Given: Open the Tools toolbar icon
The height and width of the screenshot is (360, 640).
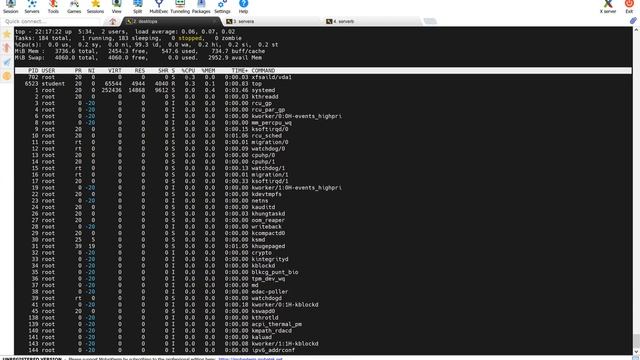Looking at the screenshot, I should coord(53,6).
